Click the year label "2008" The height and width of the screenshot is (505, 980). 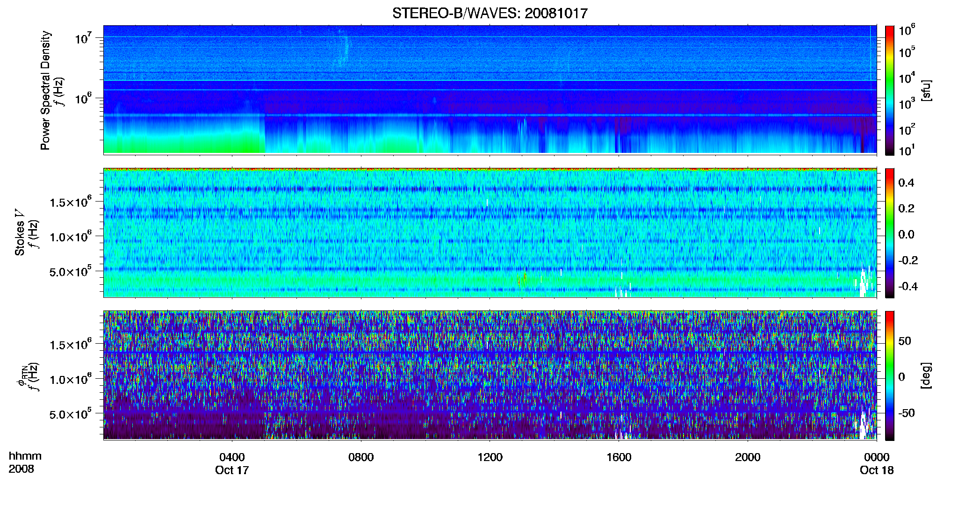[22, 469]
